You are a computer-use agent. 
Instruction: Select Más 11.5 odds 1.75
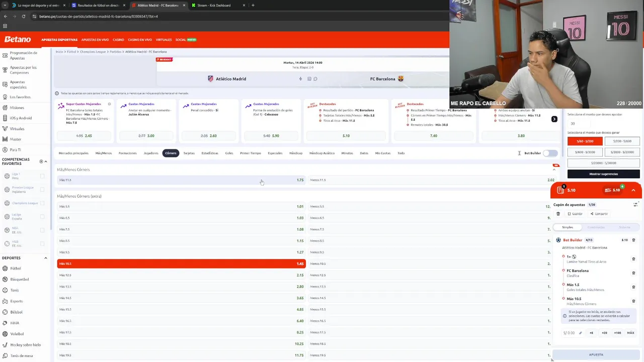[x=181, y=180]
